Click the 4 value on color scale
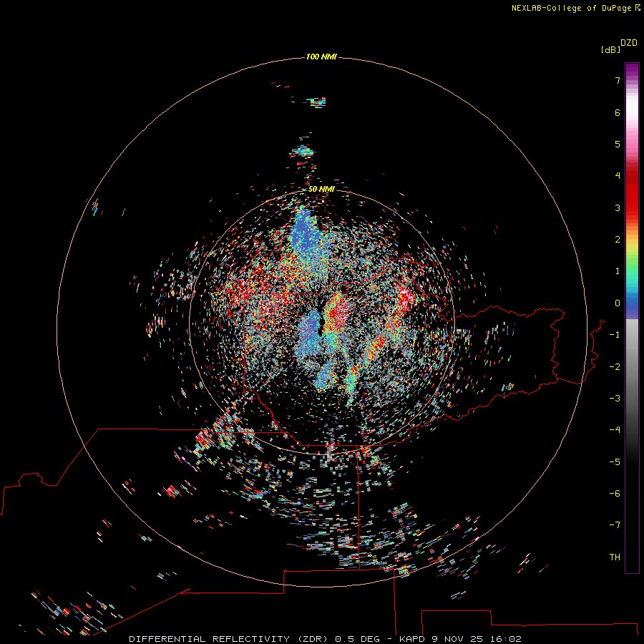 618,176
